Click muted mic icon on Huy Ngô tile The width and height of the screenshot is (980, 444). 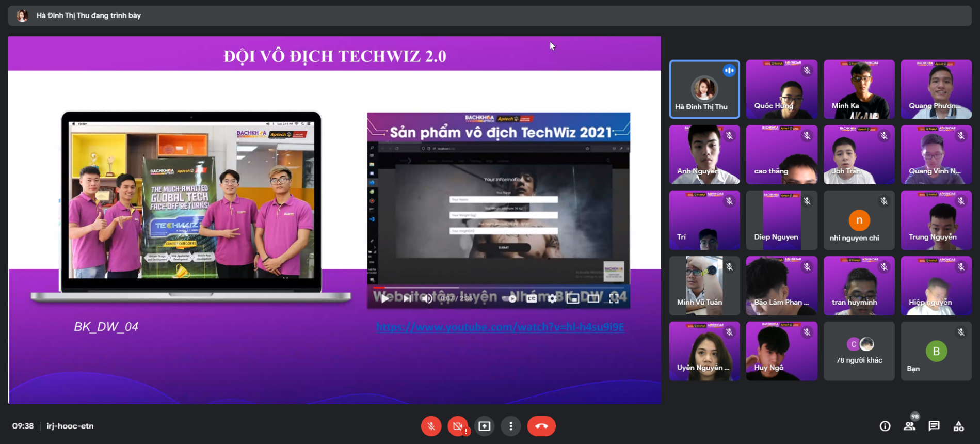807,332
